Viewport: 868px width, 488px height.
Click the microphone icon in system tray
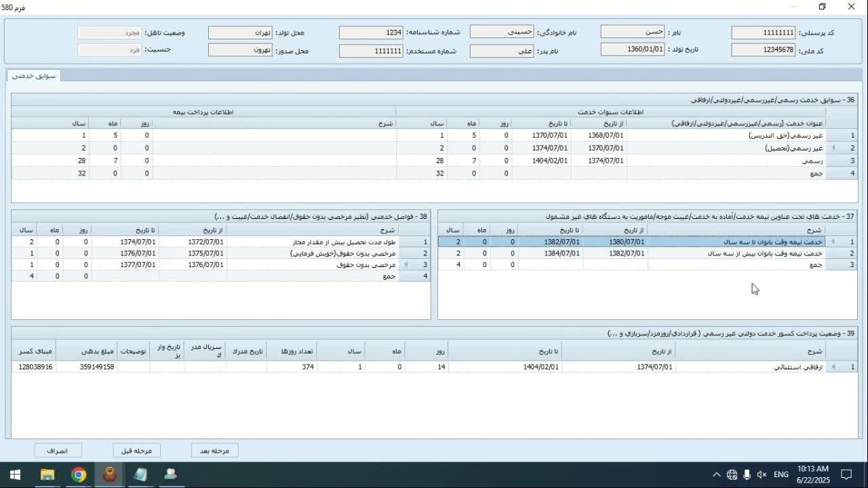click(747, 474)
